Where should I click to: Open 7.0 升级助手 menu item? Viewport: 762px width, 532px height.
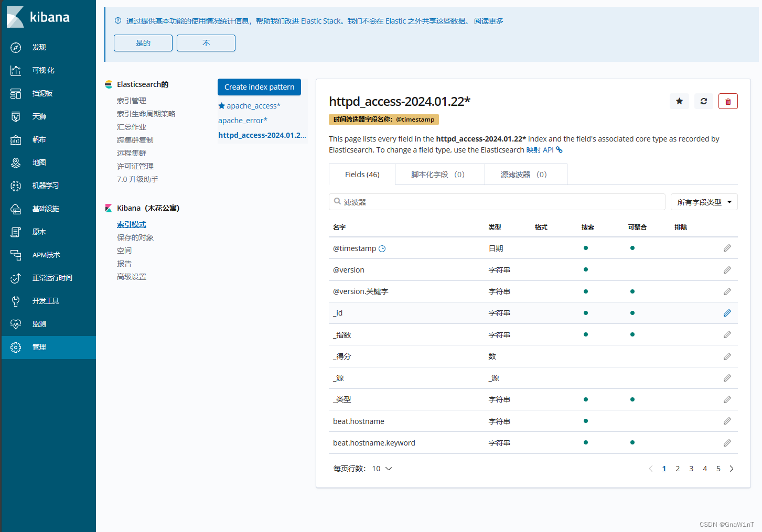(x=137, y=179)
